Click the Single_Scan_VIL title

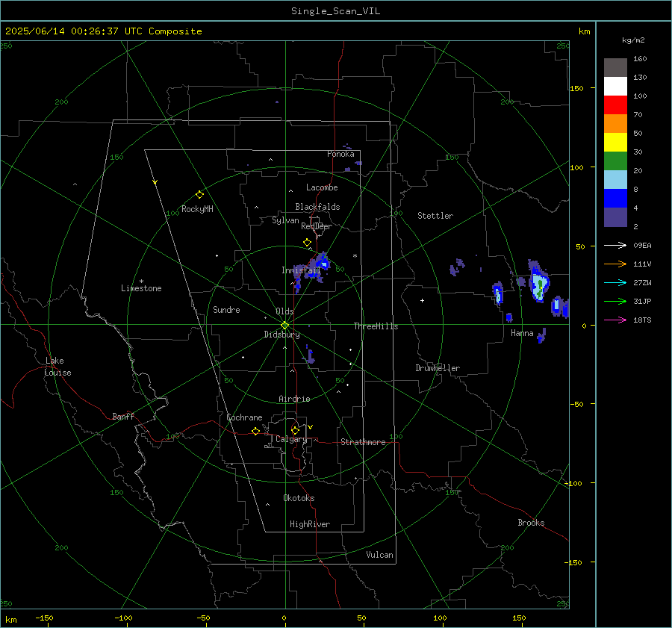[x=335, y=11]
